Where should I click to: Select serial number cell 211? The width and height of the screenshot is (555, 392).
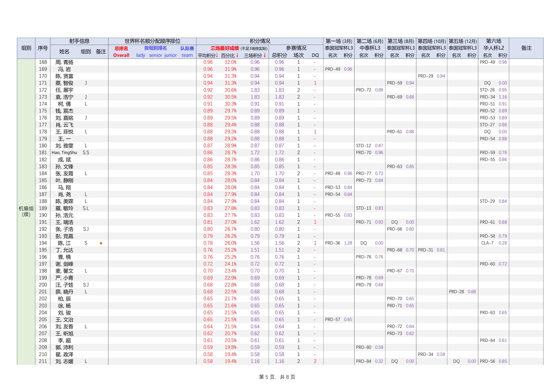[x=43, y=361]
